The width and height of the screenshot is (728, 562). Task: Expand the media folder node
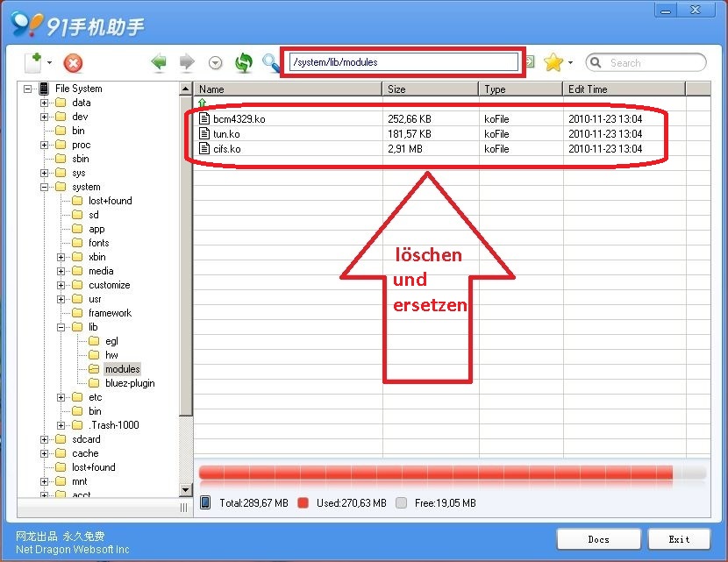point(61,271)
